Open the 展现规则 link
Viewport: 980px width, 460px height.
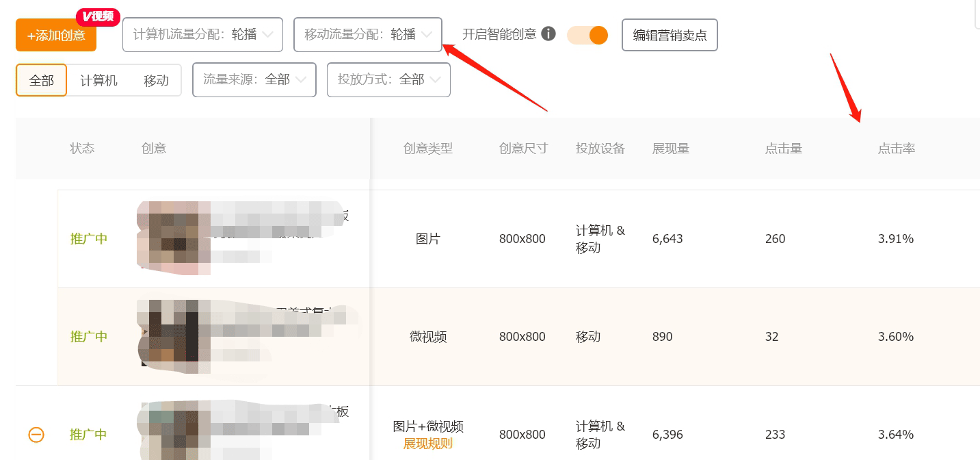[427, 444]
